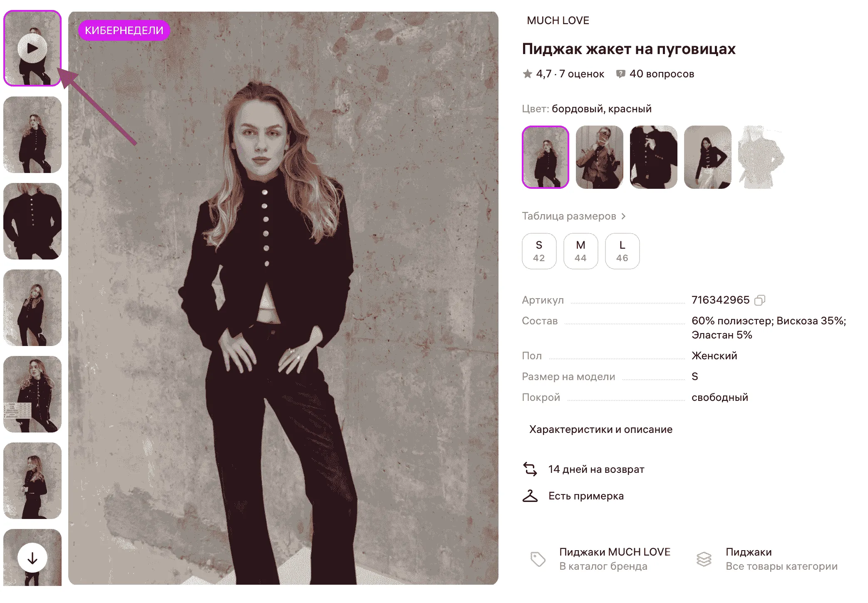Click the category layers icon
This screenshot has height=603, width=868.
pyautogui.click(x=704, y=559)
